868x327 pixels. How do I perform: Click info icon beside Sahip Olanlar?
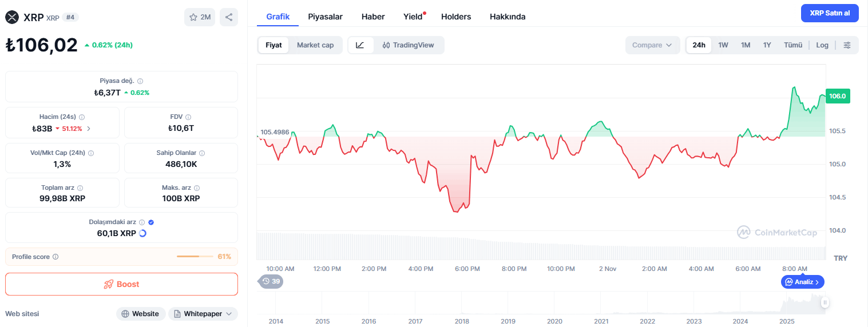click(202, 153)
